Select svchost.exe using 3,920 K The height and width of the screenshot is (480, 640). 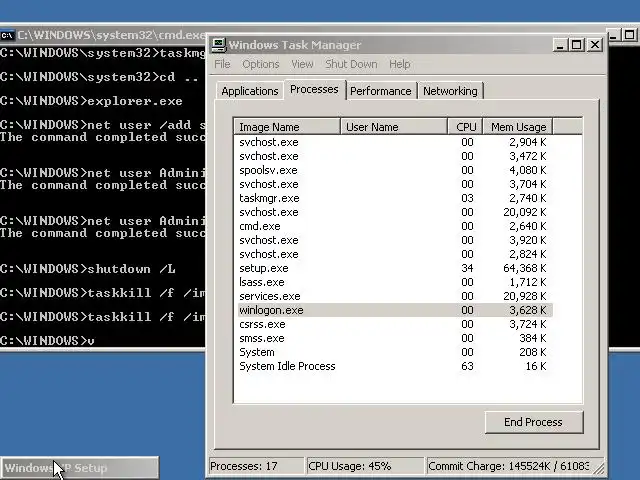(x=395, y=240)
